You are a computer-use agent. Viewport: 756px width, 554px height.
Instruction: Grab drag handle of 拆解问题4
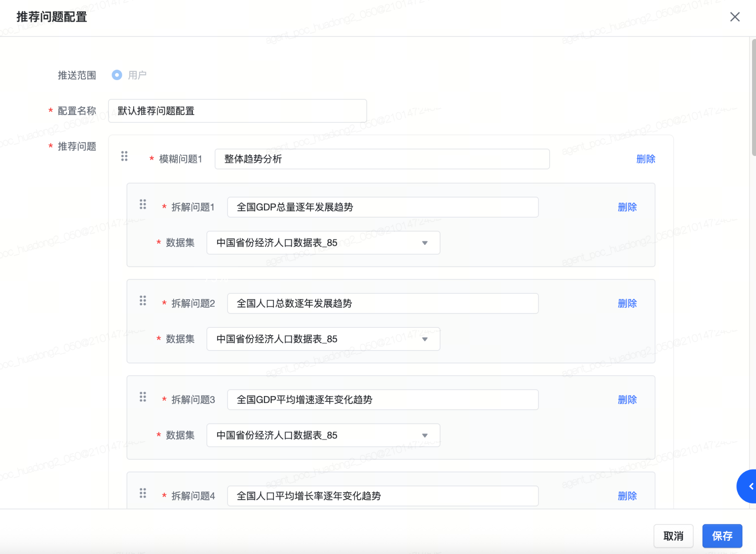click(143, 493)
